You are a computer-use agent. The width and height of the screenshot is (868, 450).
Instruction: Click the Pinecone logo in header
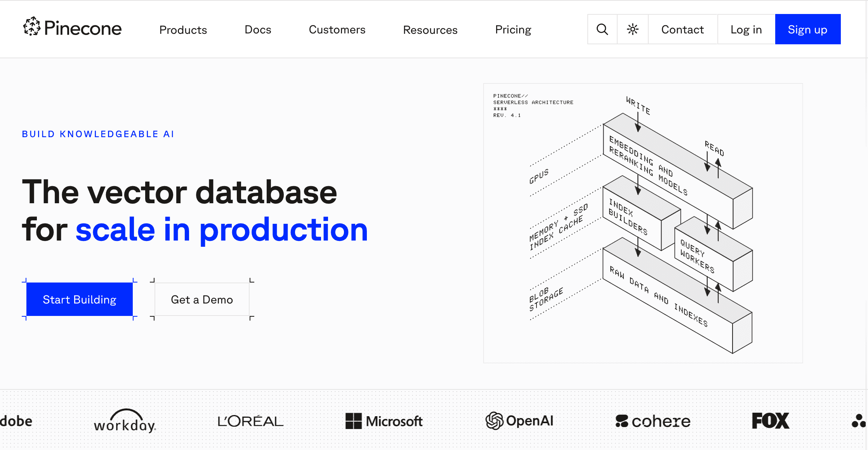click(72, 28)
